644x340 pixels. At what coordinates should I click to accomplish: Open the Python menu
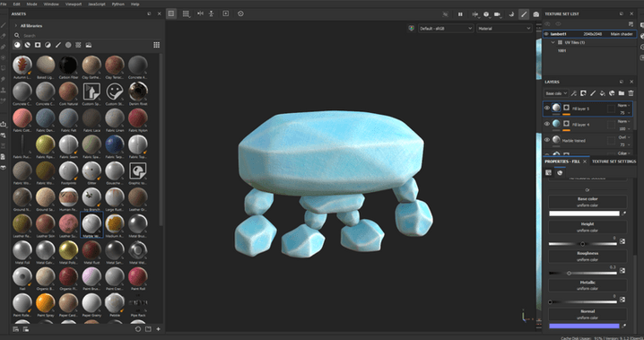tap(117, 4)
